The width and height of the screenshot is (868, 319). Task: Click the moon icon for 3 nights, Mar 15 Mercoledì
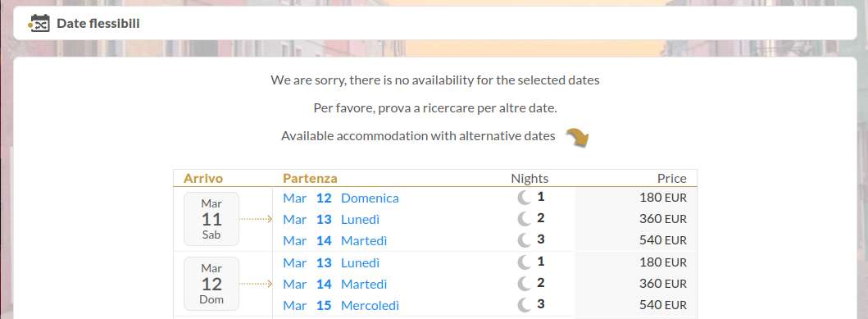tap(524, 305)
